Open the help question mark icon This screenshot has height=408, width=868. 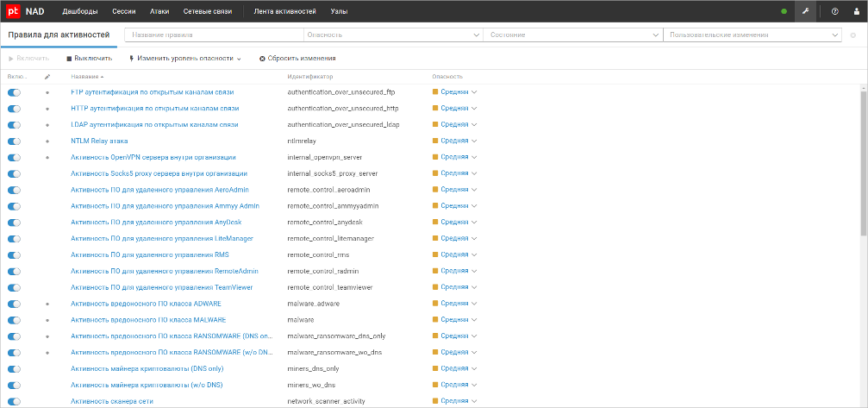[x=834, y=11]
